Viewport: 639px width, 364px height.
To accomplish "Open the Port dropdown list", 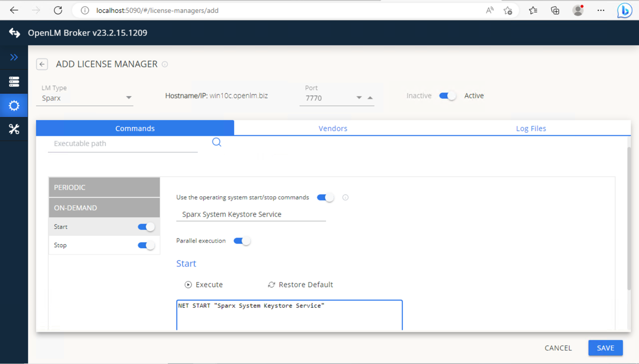I will pos(359,98).
